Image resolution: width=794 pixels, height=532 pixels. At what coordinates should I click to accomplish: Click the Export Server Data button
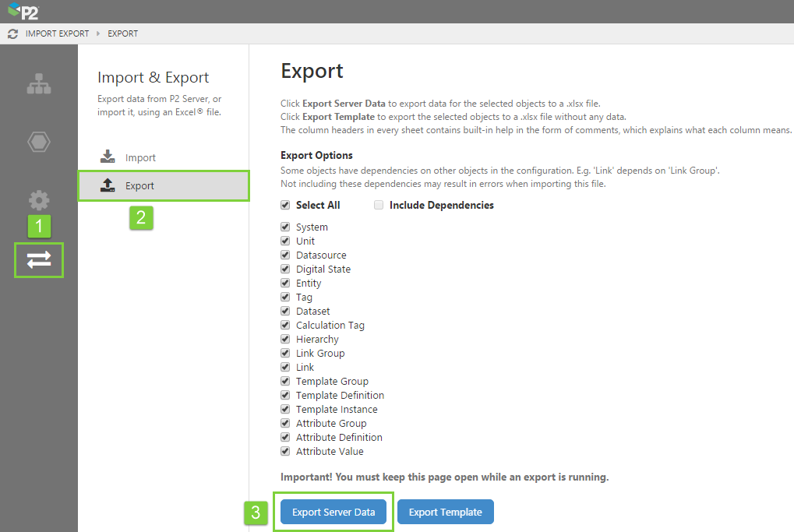(x=333, y=512)
